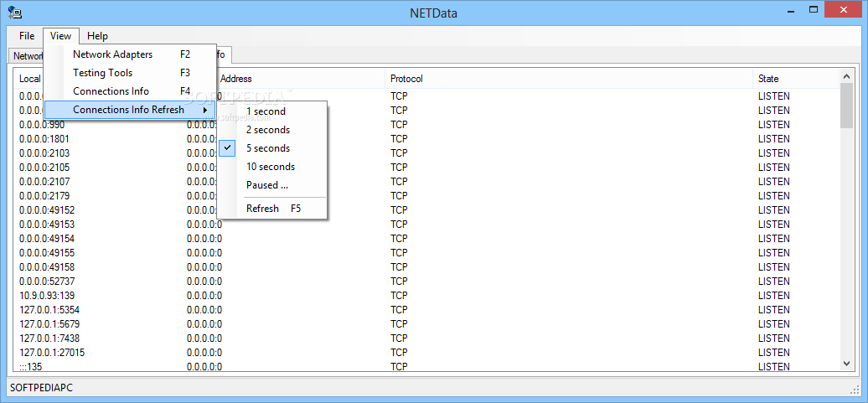Image resolution: width=868 pixels, height=403 pixels.
Task: Select local address 0.0.0.0:2107
Action: [x=44, y=182]
